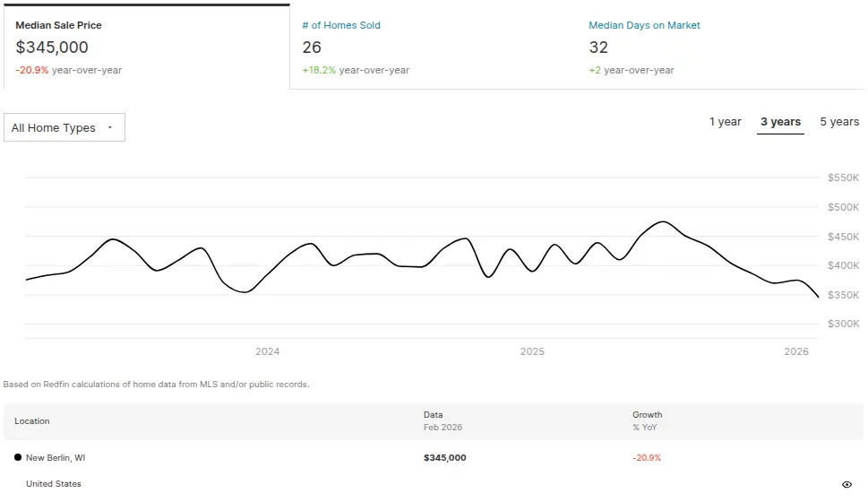Click the United States location row
The height and width of the screenshot is (502, 868).
[x=54, y=484]
